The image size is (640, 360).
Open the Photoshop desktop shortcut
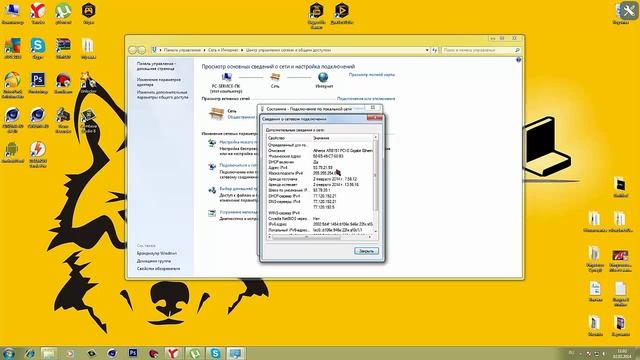[38, 83]
